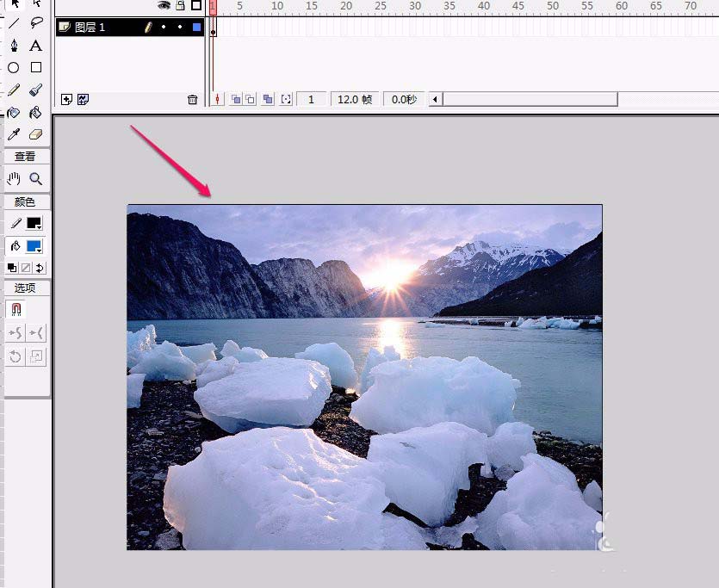
Task: Click the fill color bucket icon
Action: tap(15, 246)
